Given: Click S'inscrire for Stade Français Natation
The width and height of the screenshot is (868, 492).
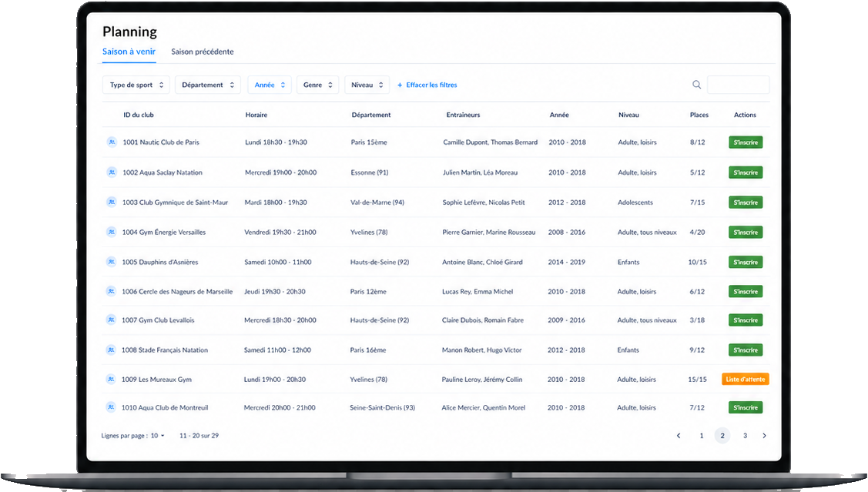Looking at the screenshot, I should point(746,350).
